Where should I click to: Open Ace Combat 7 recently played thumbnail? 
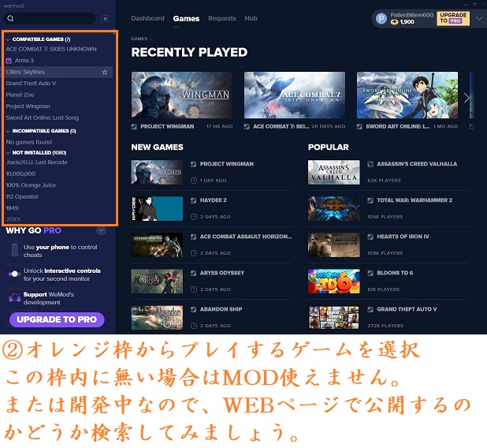click(x=295, y=95)
